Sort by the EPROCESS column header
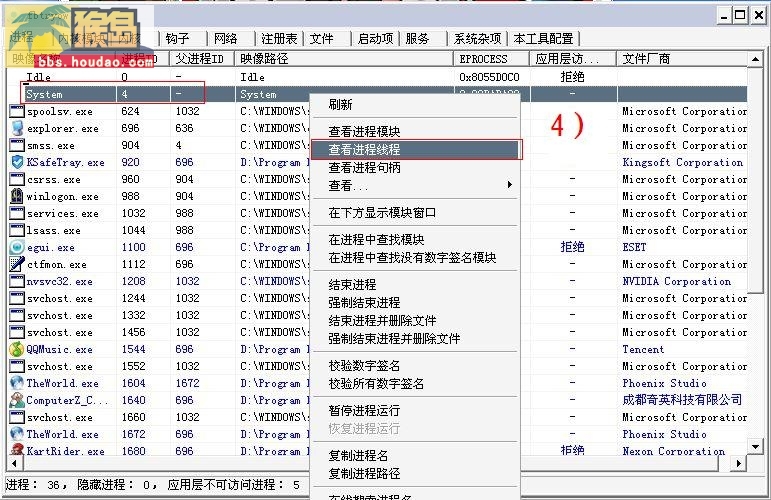Screen dimensions: 771x500 coord(491,59)
